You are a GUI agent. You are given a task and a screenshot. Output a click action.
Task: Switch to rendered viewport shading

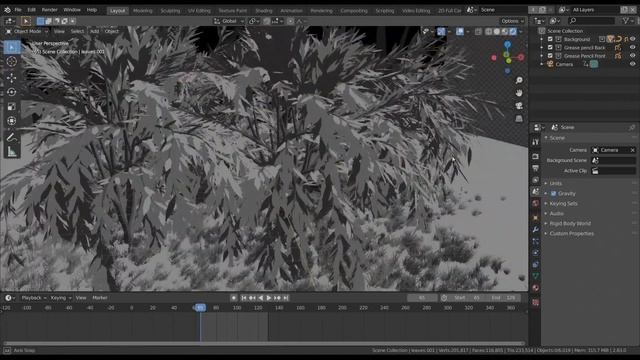(513, 31)
